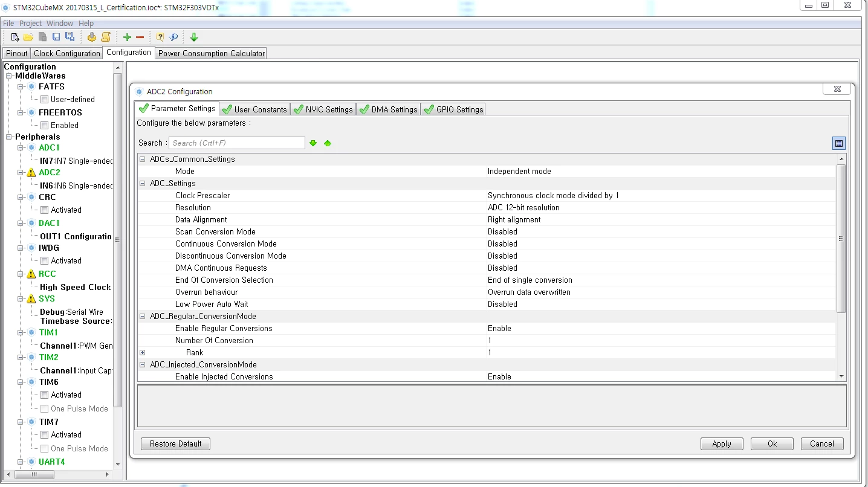Tick the CRC Activated checkbox
This screenshot has width=868, height=487.
[44, 210]
